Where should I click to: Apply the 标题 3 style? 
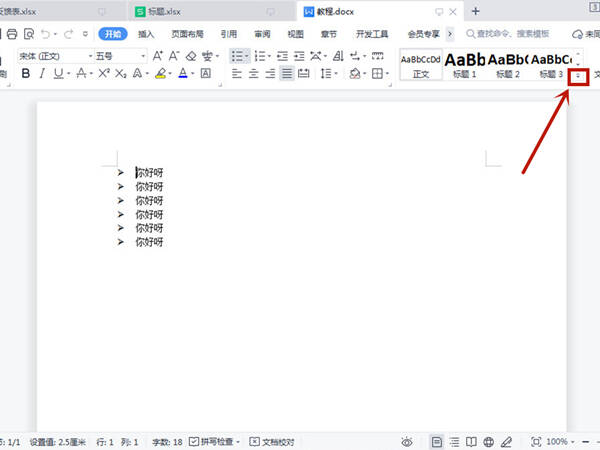[x=551, y=65]
